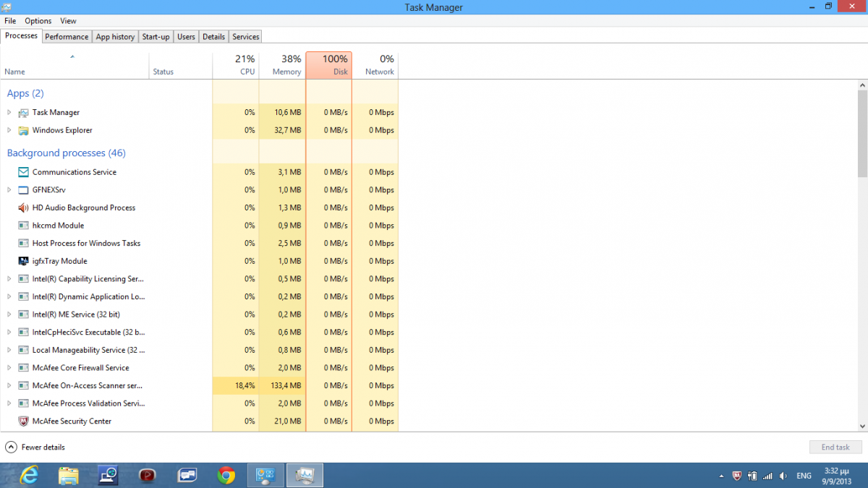Select the McAfee Security Center row name
The width and height of the screenshot is (868, 488).
(x=72, y=421)
